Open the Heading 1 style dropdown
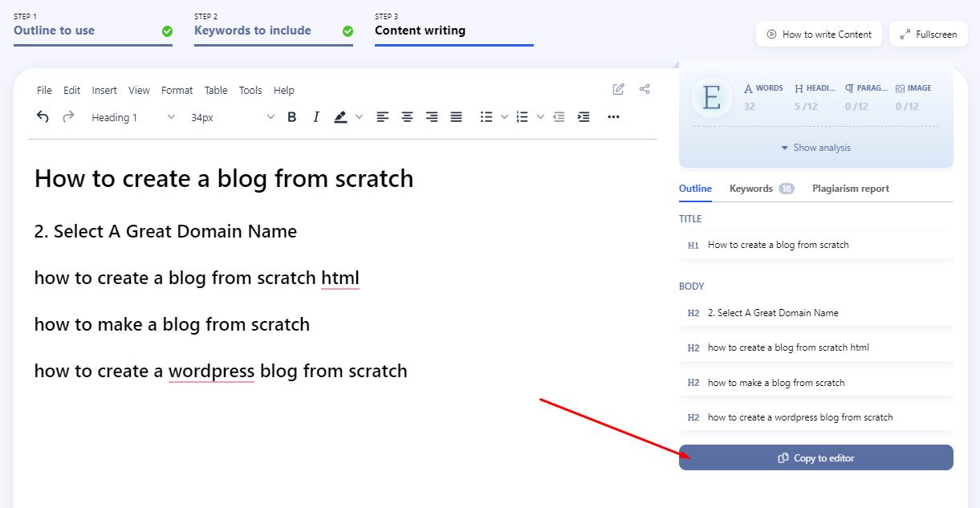980x508 pixels. 133,117
